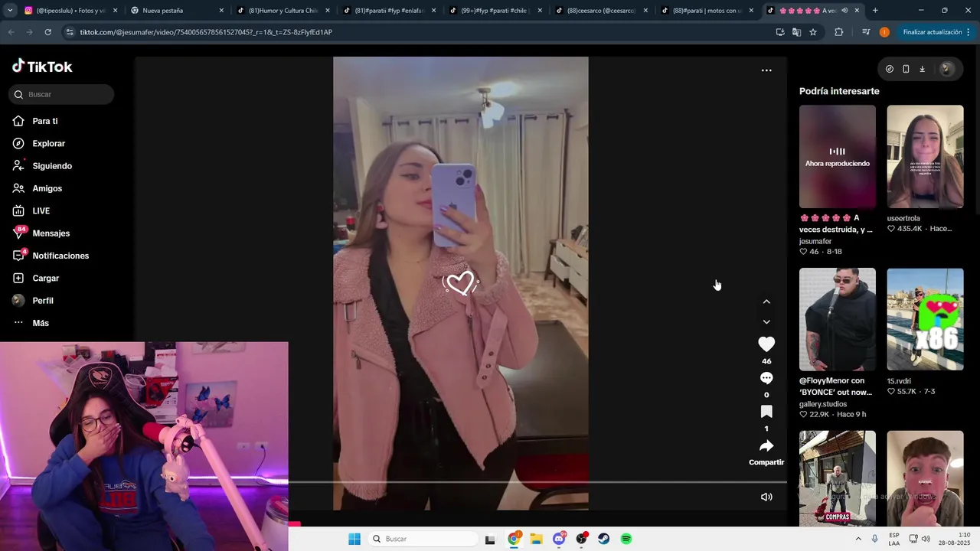Open the Chrome profile avatar
The image size is (980, 551).
pos(884,32)
